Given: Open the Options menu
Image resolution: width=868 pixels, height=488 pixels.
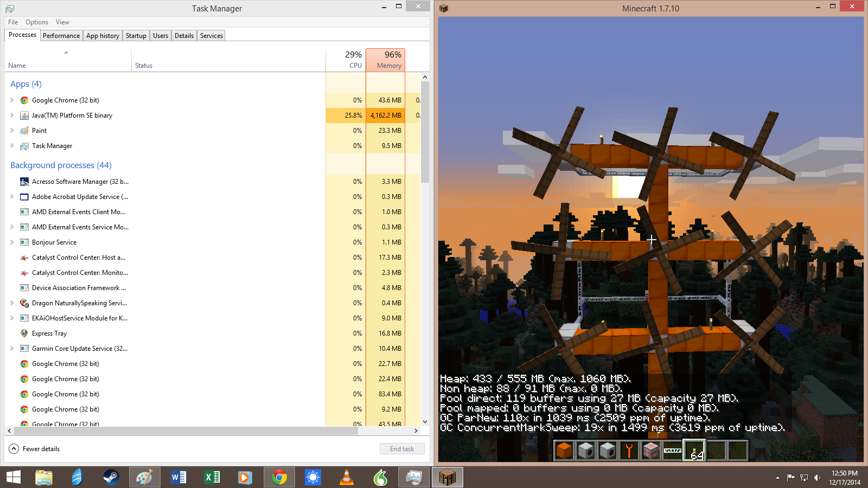Looking at the screenshot, I should tap(37, 22).
